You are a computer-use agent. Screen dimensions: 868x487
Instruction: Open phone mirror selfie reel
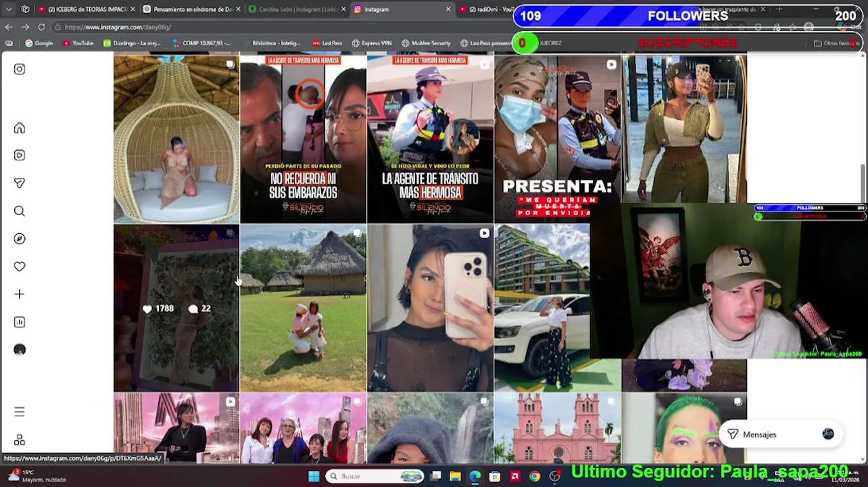tap(431, 308)
